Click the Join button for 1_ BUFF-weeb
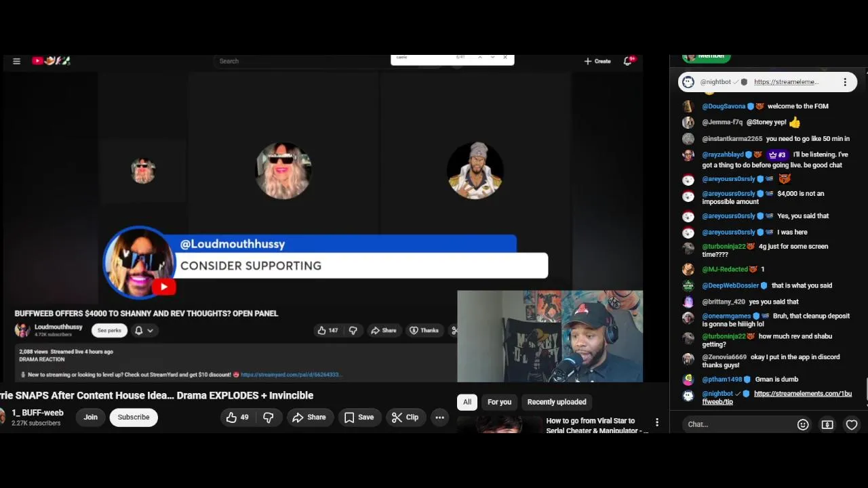This screenshot has height=488, width=868. click(x=90, y=418)
